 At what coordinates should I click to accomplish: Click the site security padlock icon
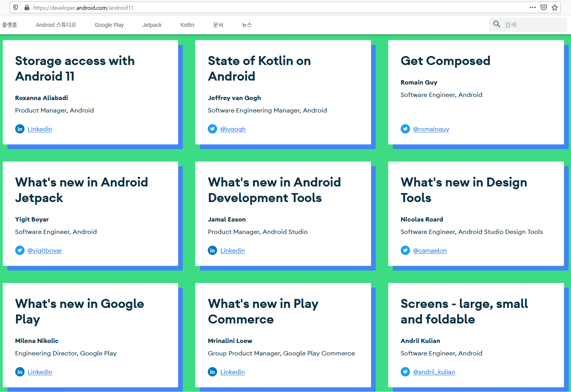point(27,7)
